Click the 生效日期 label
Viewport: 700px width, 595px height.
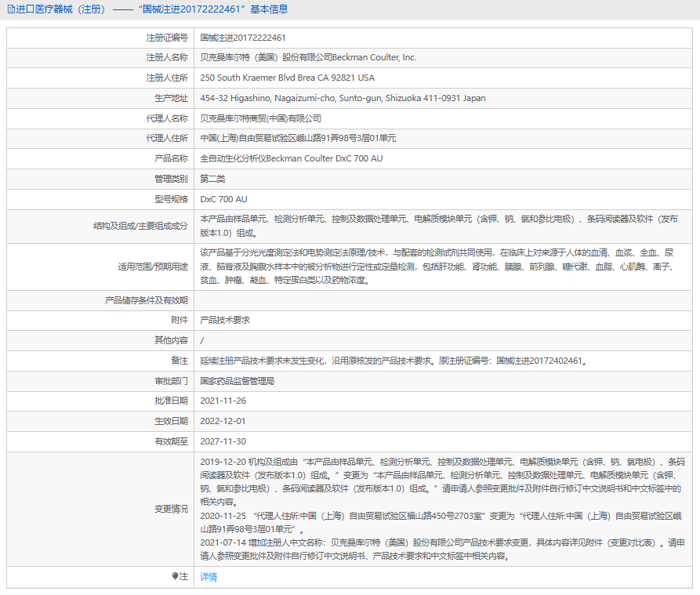tap(172, 422)
